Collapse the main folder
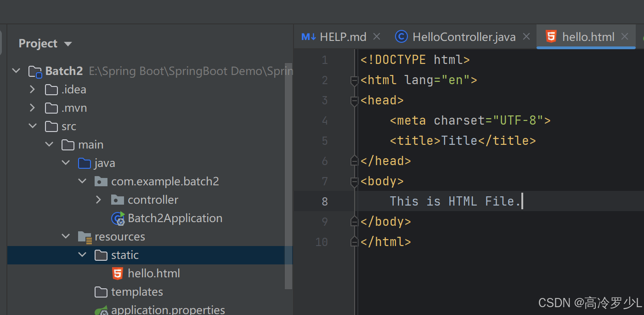Screen dimensions: 644x315 pyautogui.click(x=49, y=144)
